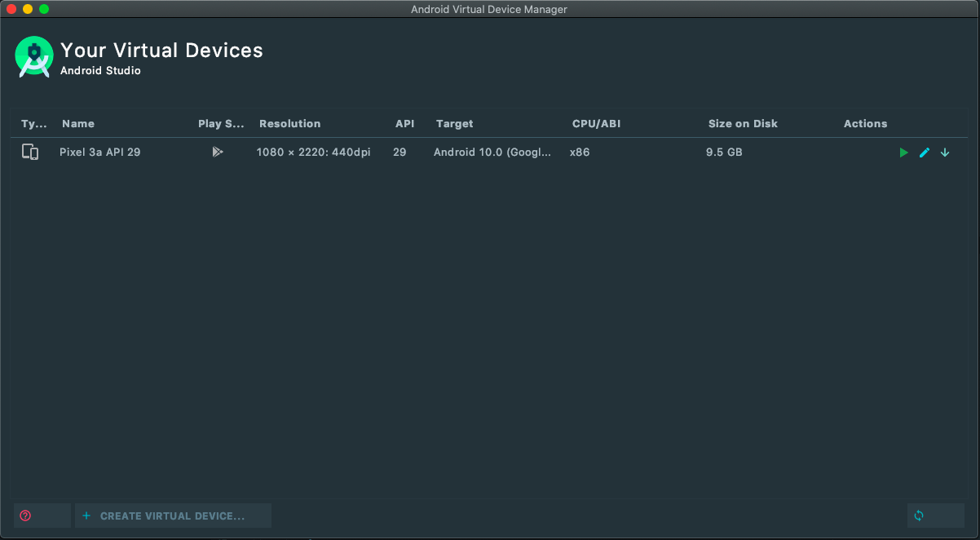
Task: Toggle sorting on the Resolution column
Action: click(289, 123)
